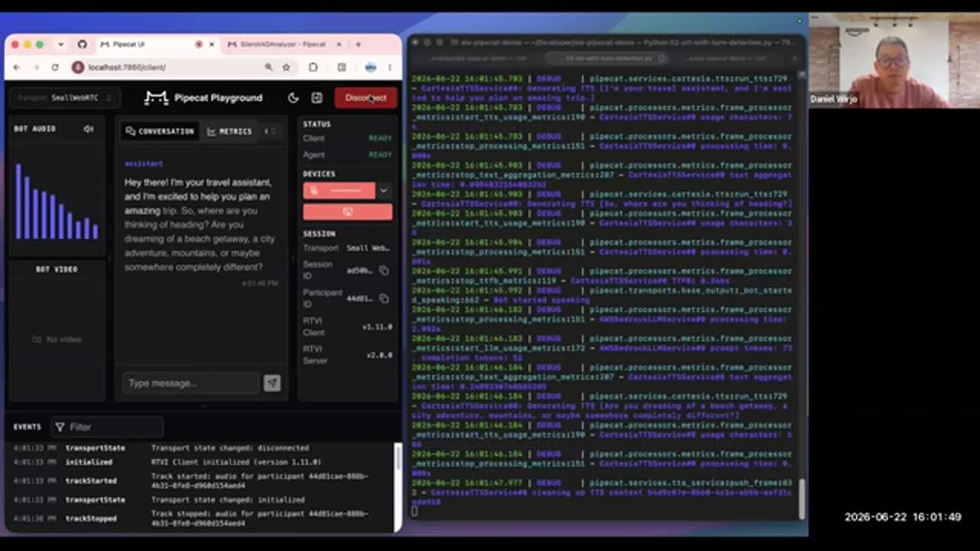Screen dimensions: 980x551
Task: Toggle dark mode with the moon icon
Action: [293, 98]
